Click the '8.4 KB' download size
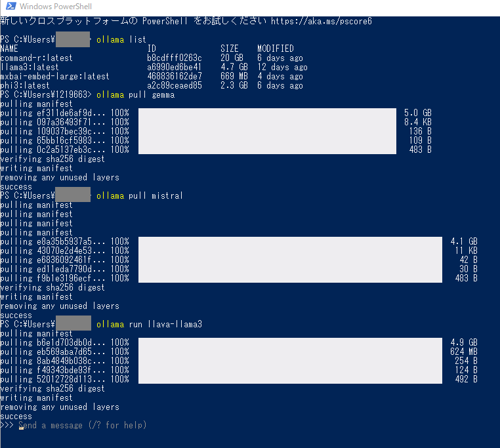The image size is (500, 448). coord(418,122)
